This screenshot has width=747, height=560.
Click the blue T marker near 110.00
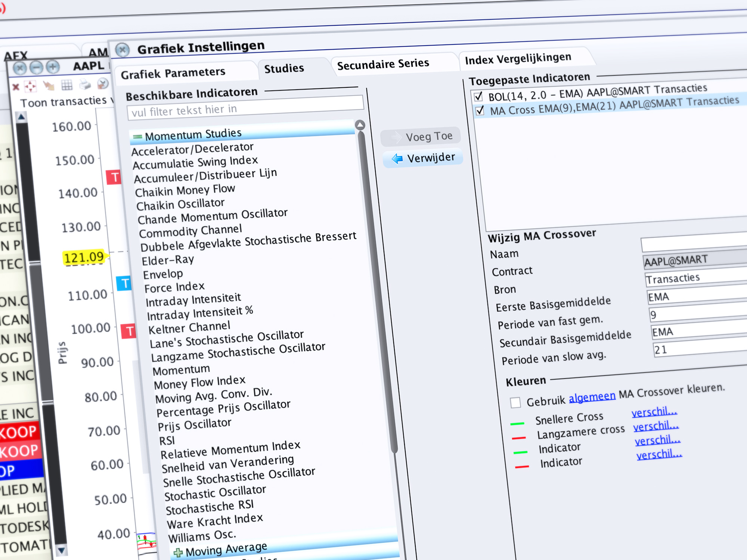[124, 283]
